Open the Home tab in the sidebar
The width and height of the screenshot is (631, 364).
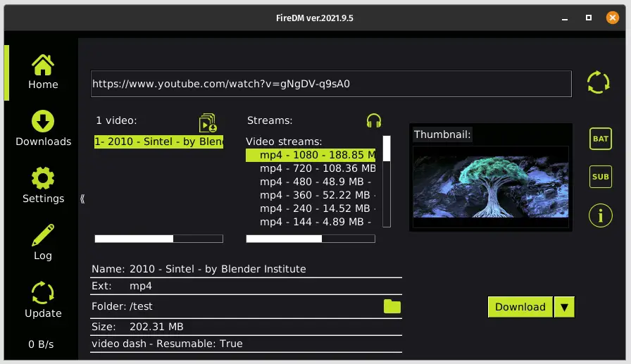43,72
